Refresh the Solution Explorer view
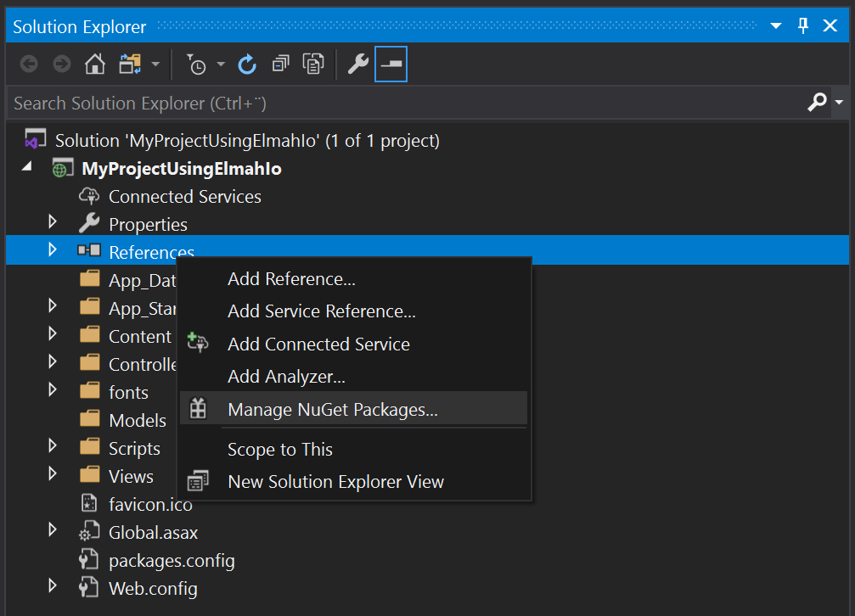 coord(247,64)
